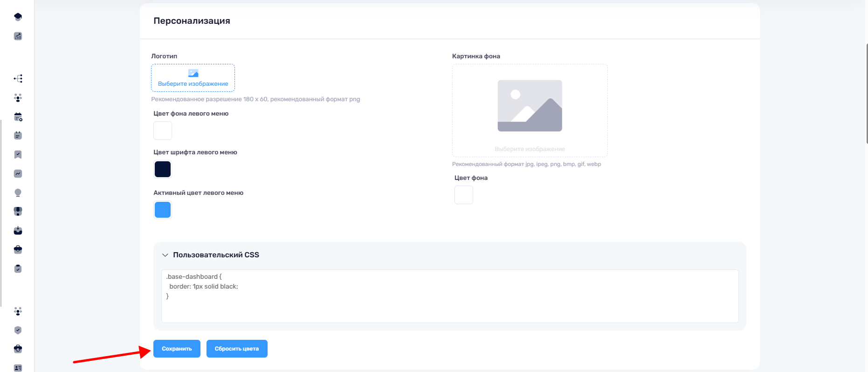868x372 pixels.
Task: Open the graduation cap icon in sidebar
Action: click(x=18, y=17)
